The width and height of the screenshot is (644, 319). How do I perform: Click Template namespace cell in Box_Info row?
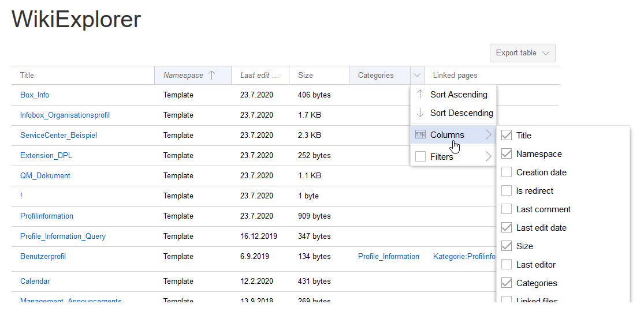(x=178, y=95)
